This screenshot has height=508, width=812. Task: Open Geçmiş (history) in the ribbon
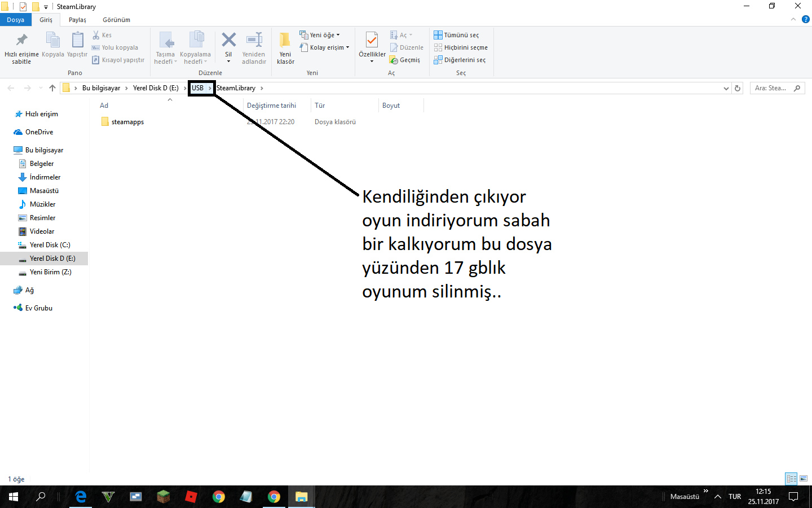coord(405,60)
